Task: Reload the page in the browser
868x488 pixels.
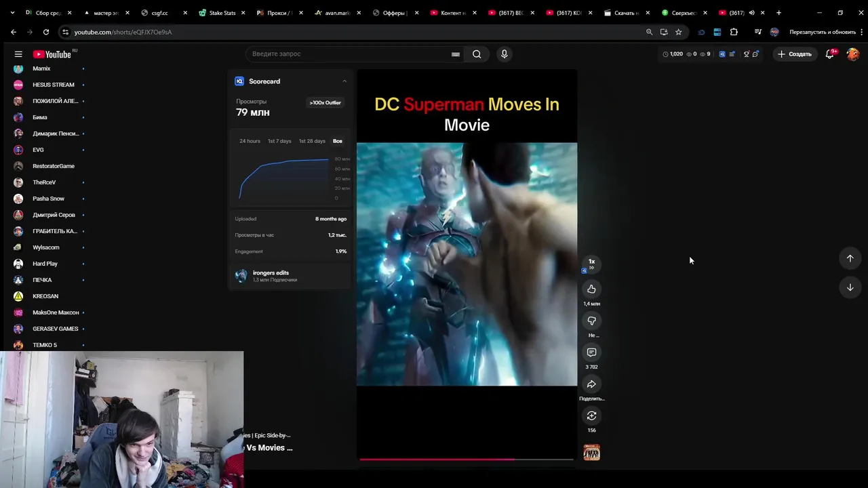Action: 46,32
